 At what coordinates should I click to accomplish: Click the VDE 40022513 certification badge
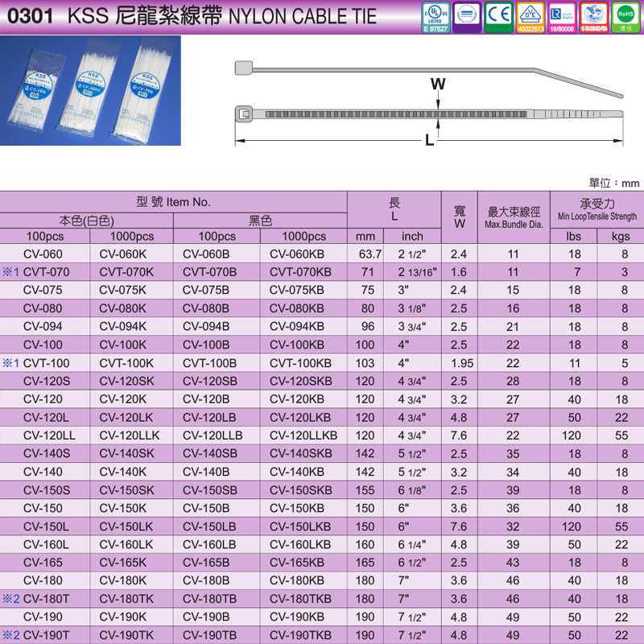pos(530,17)
